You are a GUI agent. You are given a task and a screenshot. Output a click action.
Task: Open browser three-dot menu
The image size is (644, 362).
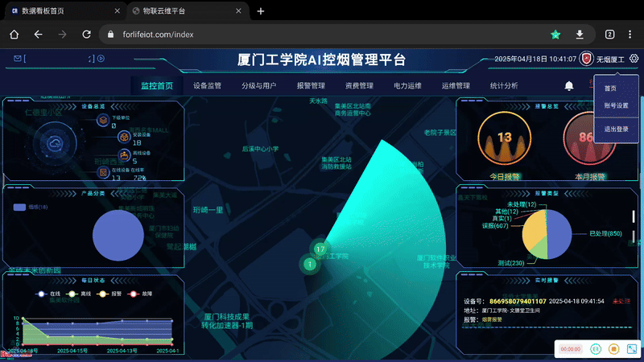click(x=630, y=35)
